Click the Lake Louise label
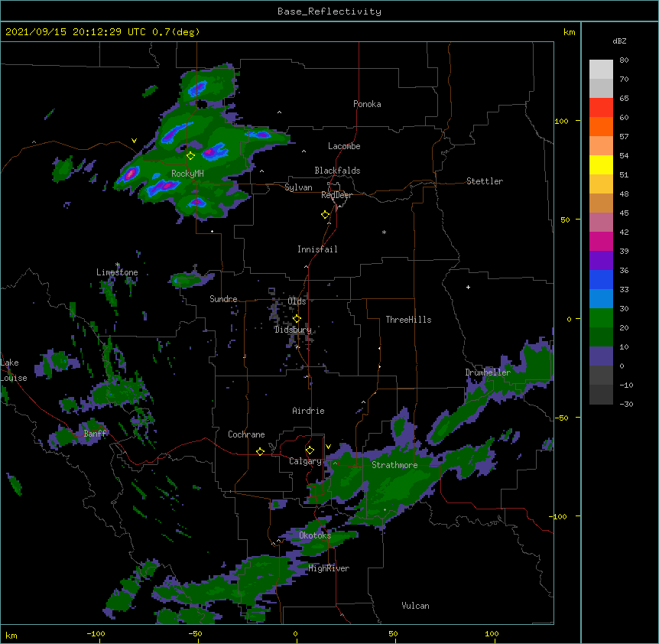 [x=14, y=370]
